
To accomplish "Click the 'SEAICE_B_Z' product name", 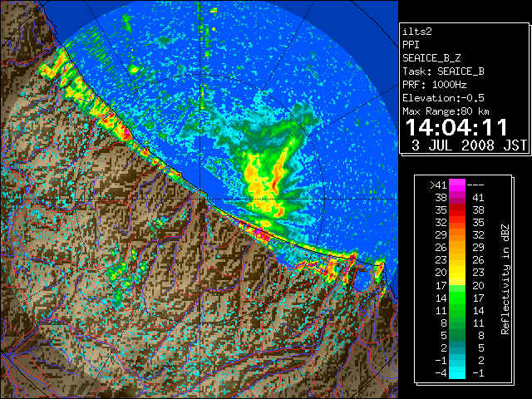I will point(431,58).
